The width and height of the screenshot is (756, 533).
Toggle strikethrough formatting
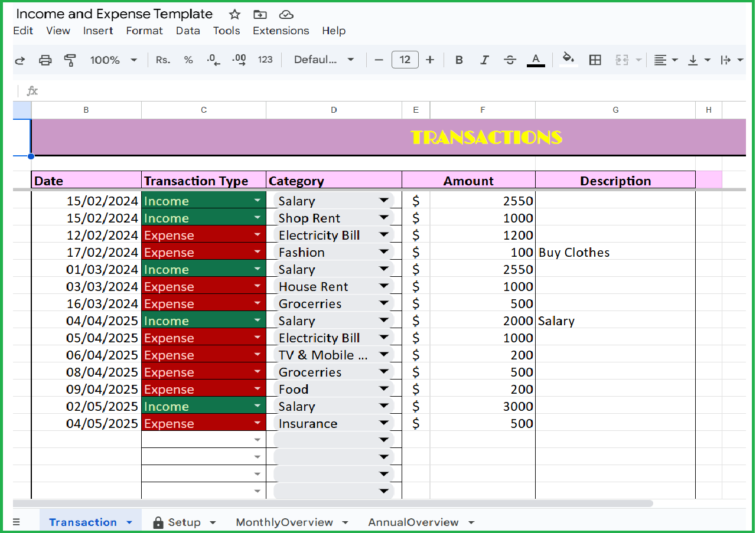(510, 60)
